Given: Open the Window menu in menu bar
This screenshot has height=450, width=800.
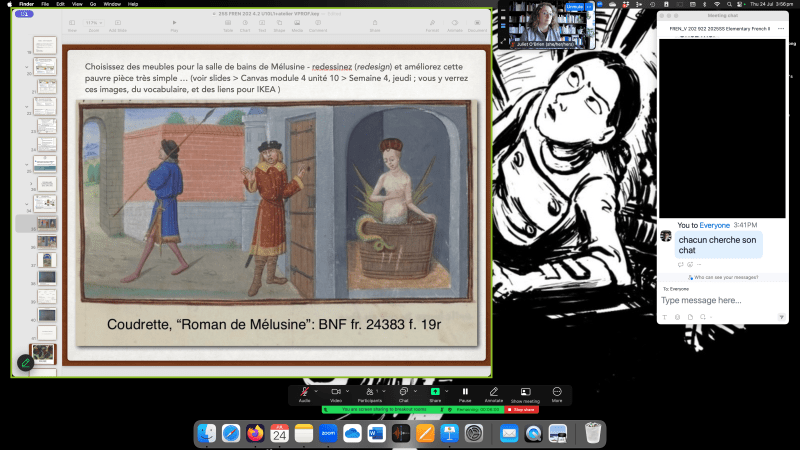Looking at the screenshot, I should pos(113,4).
